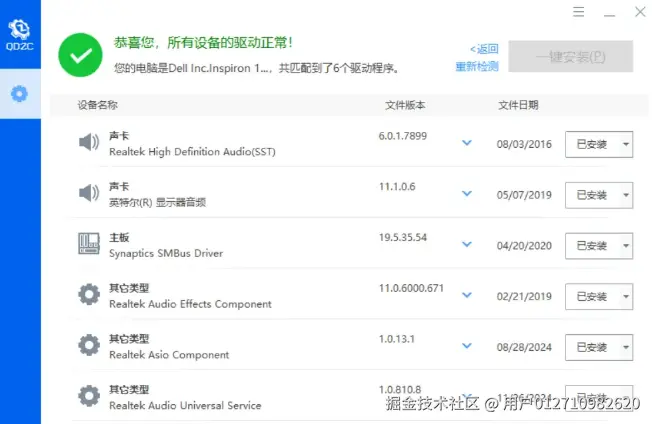This screenshot has width=652, height=424.
Task: Open 已安装 dropdown arrow for Synaptics SMBus Driver
Action: click(626, 246)
